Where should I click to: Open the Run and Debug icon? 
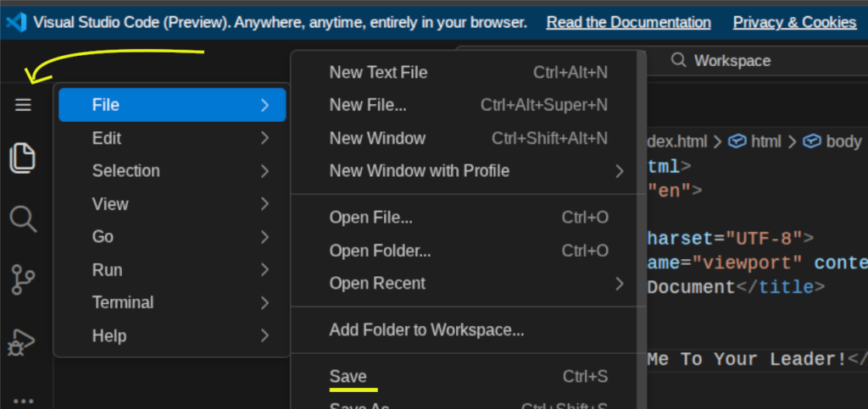(21, 342)
